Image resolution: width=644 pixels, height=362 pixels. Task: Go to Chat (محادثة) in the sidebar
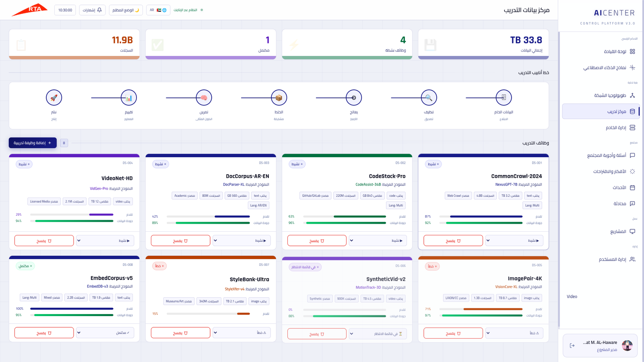coord(600,204)
